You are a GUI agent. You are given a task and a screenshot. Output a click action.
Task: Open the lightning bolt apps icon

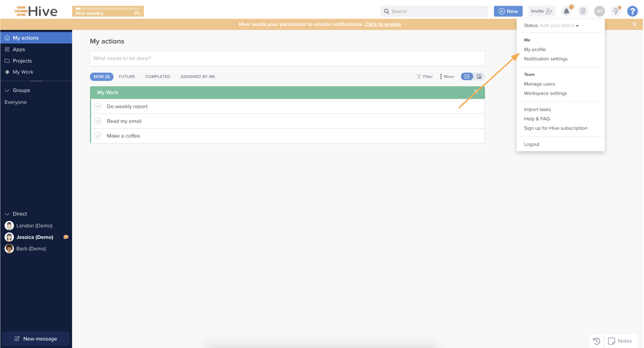coord(616,11)
